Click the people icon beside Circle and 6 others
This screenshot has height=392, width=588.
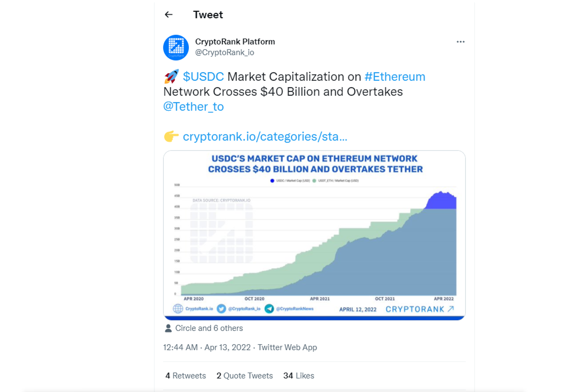169,328
